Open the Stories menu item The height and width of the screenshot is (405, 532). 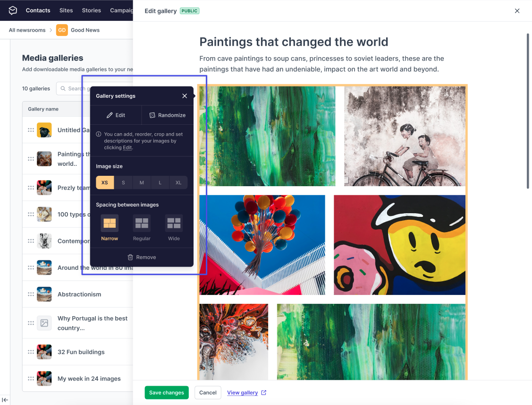pos(91,10)
